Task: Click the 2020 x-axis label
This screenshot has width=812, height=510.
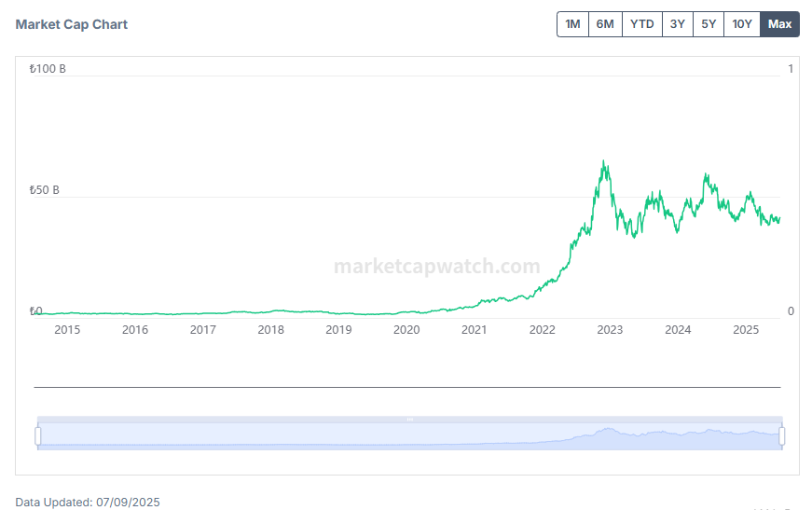Action: pyautogui.click(x=406, y=329)
